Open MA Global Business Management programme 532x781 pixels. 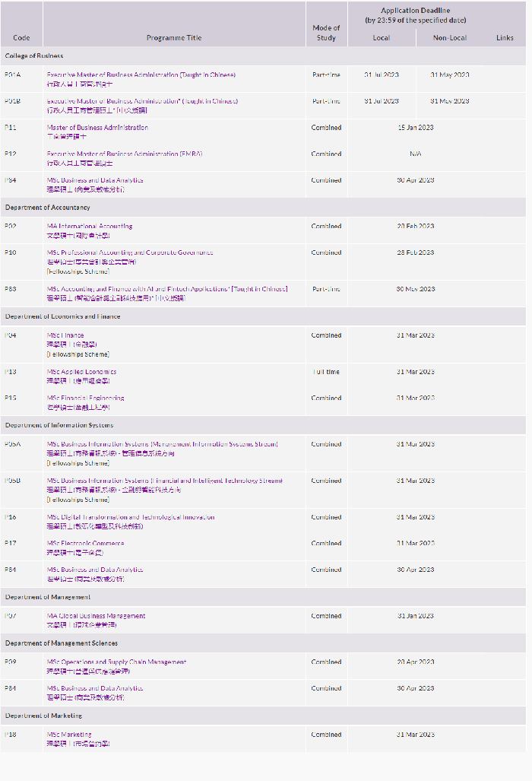click(x=96, y=616)
